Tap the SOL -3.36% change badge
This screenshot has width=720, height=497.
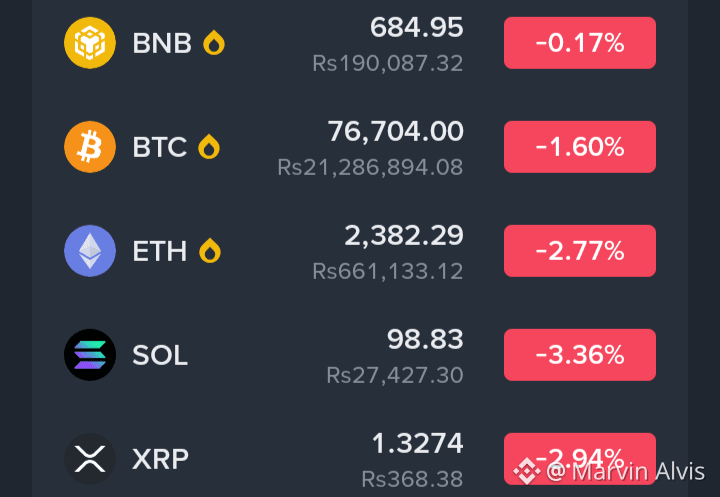579,355
